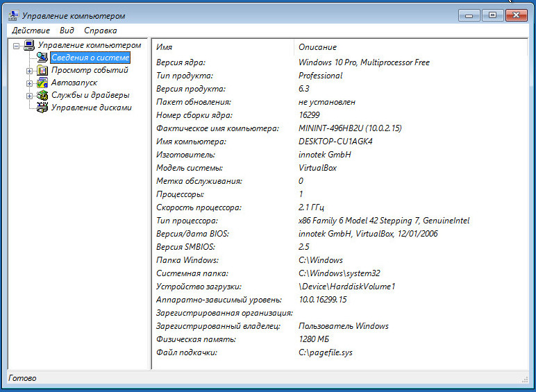The image size is (536, 392).
Task: Click the Управление компьютером root computer icon
Action: click(x=29, y=45)
